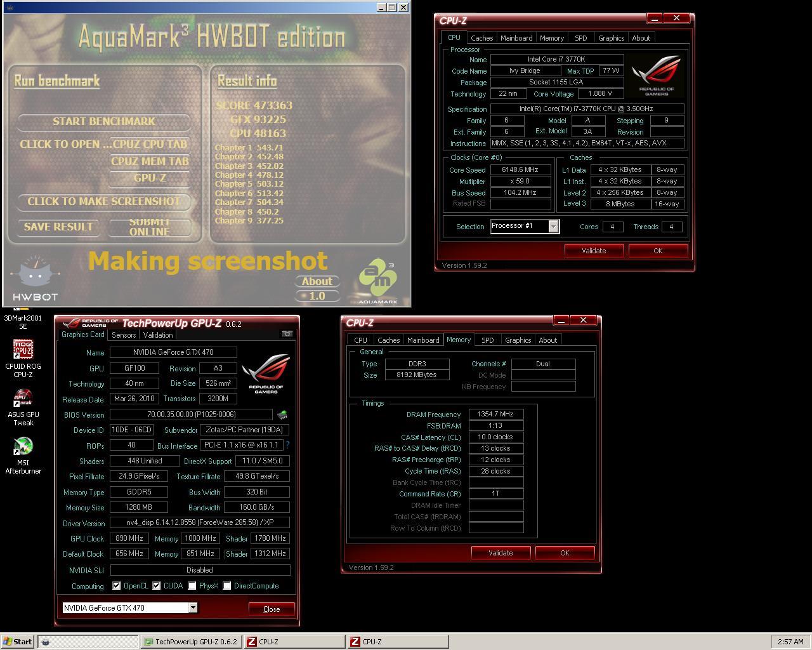
Task: Toggle the OpenCL checkbox
Action: 117,586
